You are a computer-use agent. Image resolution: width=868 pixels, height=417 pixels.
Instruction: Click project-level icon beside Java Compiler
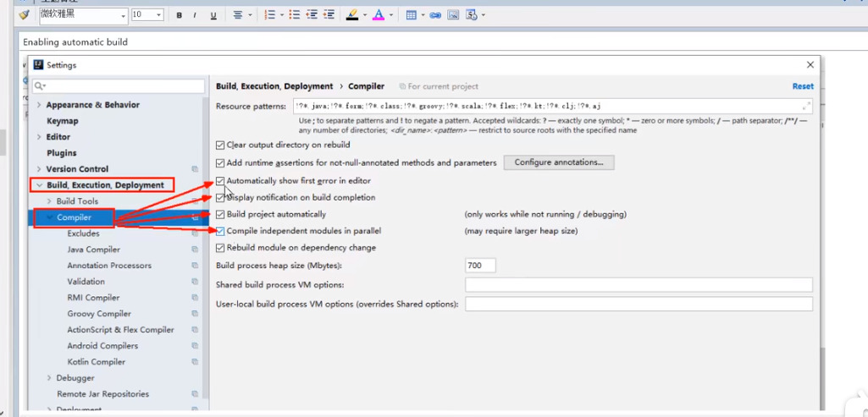[195, 250]
